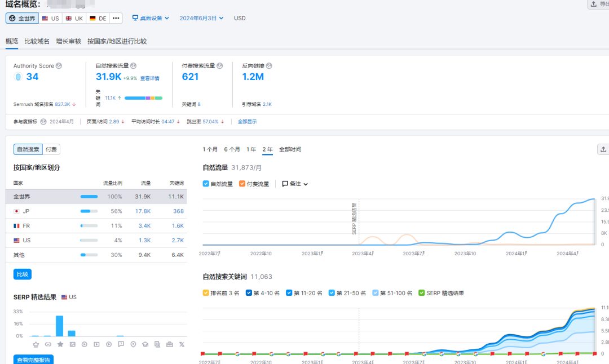609x364 pixels.
Task: Uncheck the 自然流量 checkbox
Action: [206, 184]
